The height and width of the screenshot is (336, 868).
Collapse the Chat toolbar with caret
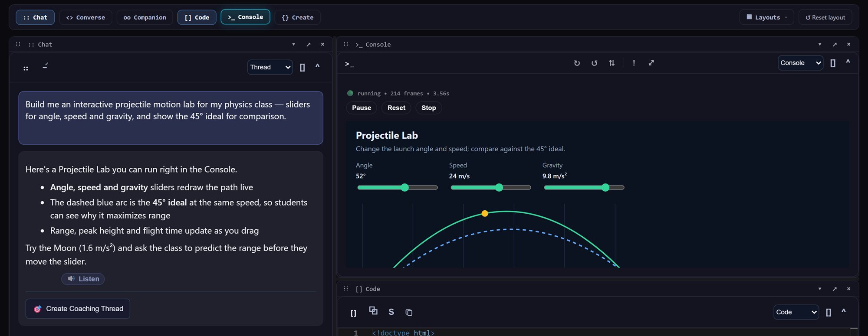point(317,66)
